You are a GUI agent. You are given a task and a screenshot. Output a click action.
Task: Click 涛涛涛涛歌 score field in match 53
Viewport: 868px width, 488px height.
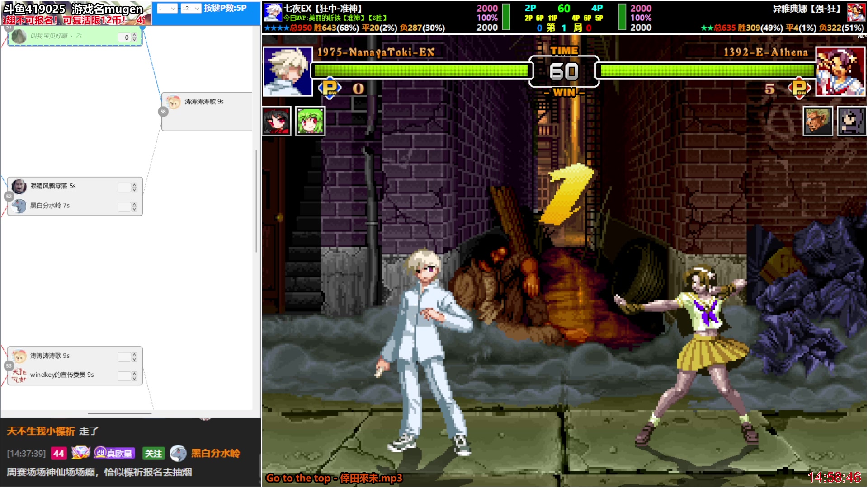click(124, 357)
